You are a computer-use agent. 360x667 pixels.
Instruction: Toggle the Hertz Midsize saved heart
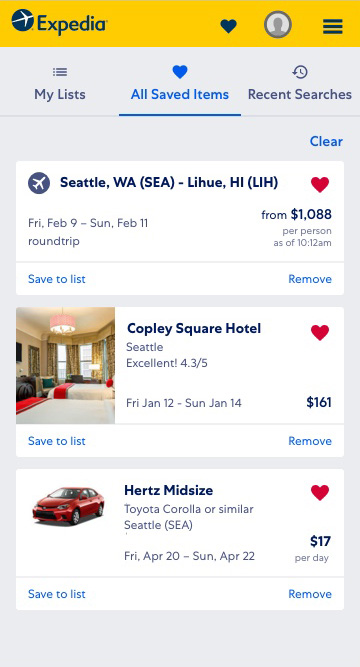click(x=320, y=493)
